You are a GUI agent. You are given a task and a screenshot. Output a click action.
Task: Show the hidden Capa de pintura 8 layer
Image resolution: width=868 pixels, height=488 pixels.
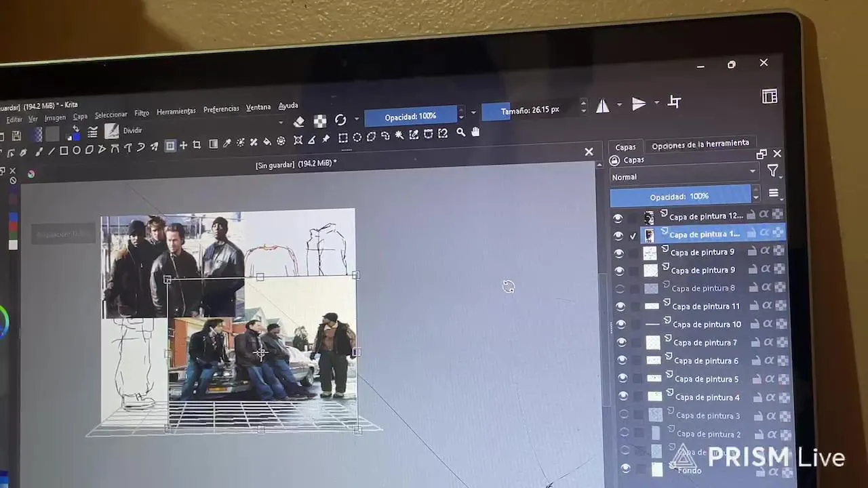point(620,289)
